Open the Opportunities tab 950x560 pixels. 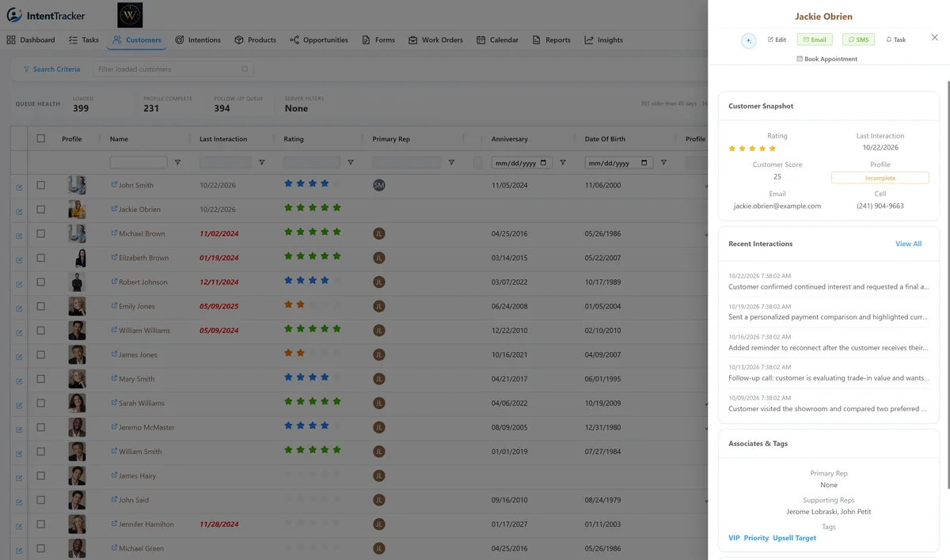(318, 40)
